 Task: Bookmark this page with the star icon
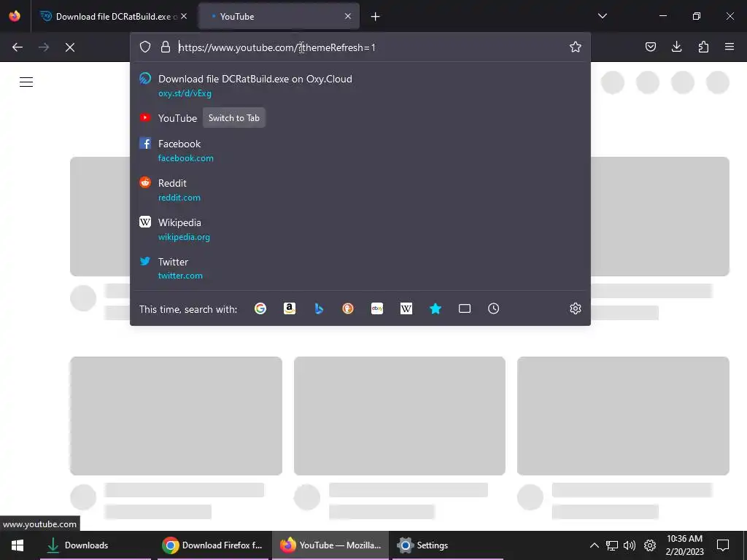click(576, 47)
